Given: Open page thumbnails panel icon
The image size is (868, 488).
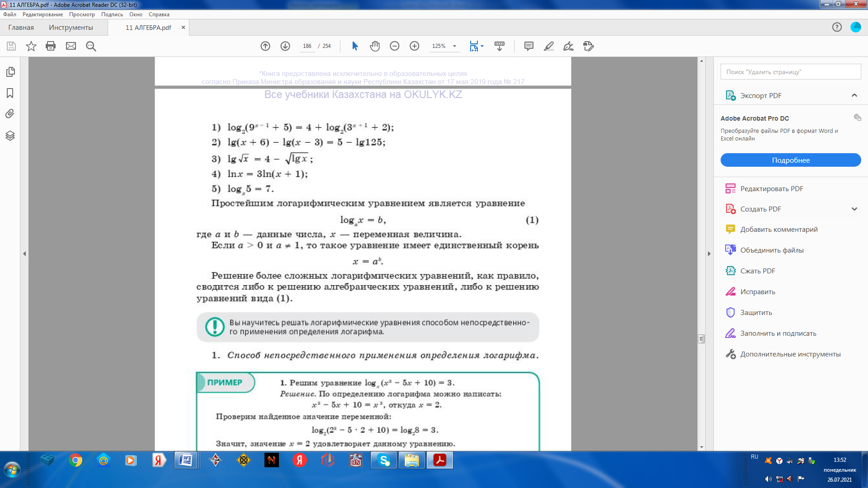Looking at the screenshot, I should pos(10,72).
